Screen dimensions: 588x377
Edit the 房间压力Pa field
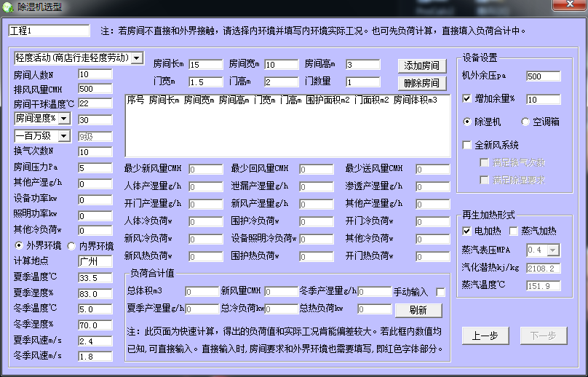coord(95,168)
